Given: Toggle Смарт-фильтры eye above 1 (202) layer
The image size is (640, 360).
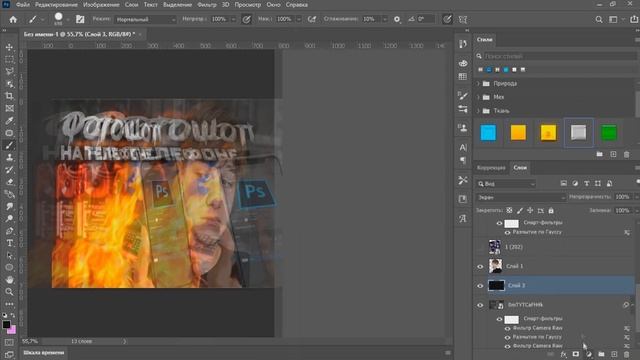Looking at the screenshot, I should [x=499, y=223].
